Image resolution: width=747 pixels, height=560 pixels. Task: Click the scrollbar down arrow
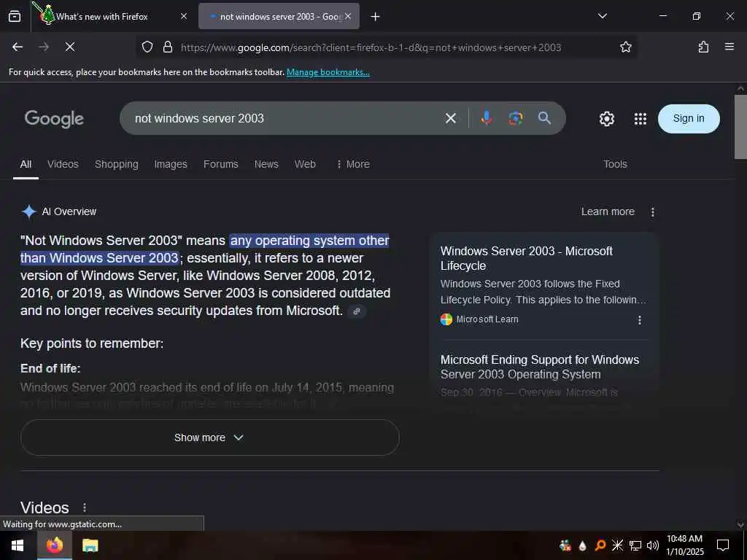coord(740,525)
